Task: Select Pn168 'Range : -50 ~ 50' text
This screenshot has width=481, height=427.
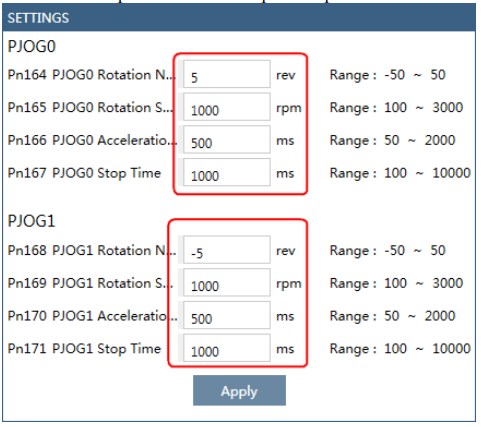Action: [x=388, y=250]
